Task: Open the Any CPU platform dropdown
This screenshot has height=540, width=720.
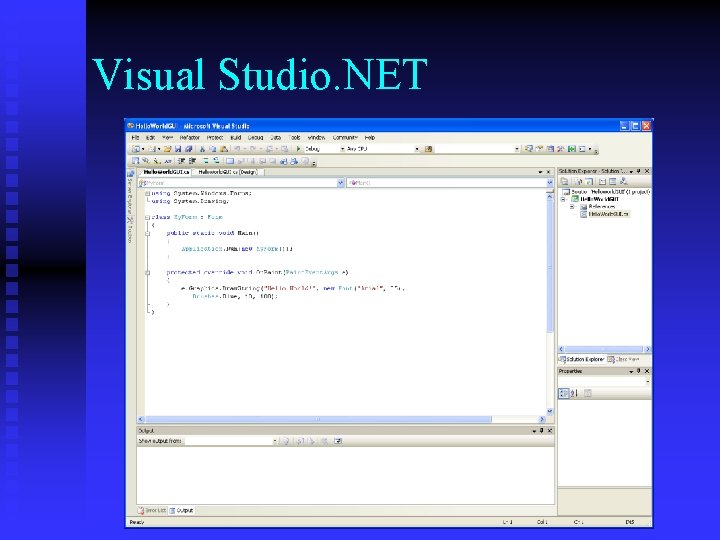Action: click(x=417, y=149)
